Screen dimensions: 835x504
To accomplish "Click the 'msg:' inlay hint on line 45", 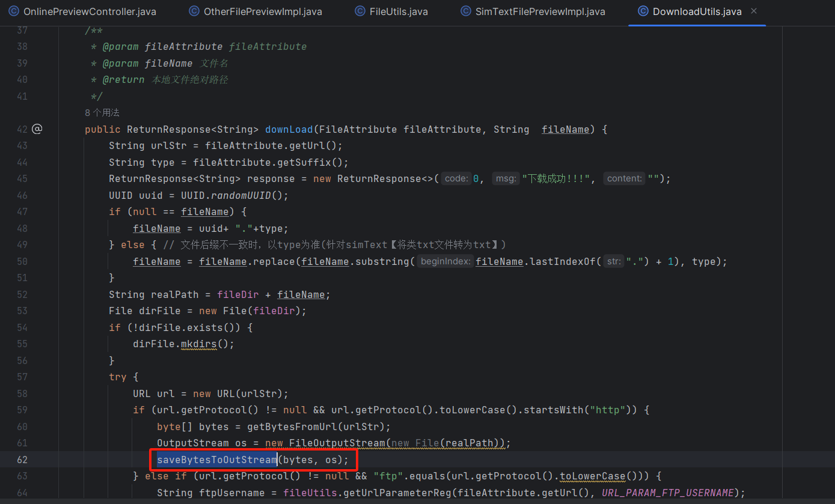I will click(x=506, y=178).
